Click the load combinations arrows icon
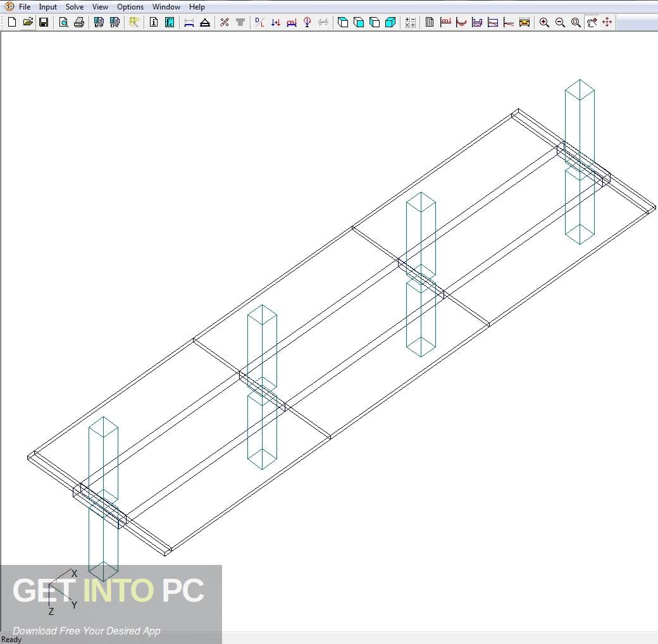Viewport: 658px width, 644px height. 276,22
